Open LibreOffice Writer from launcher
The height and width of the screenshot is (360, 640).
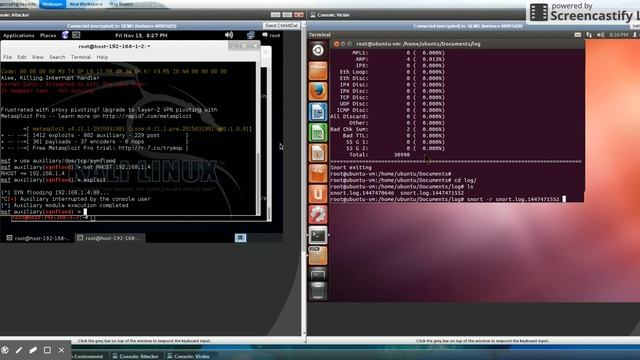[x=318, y=112]
